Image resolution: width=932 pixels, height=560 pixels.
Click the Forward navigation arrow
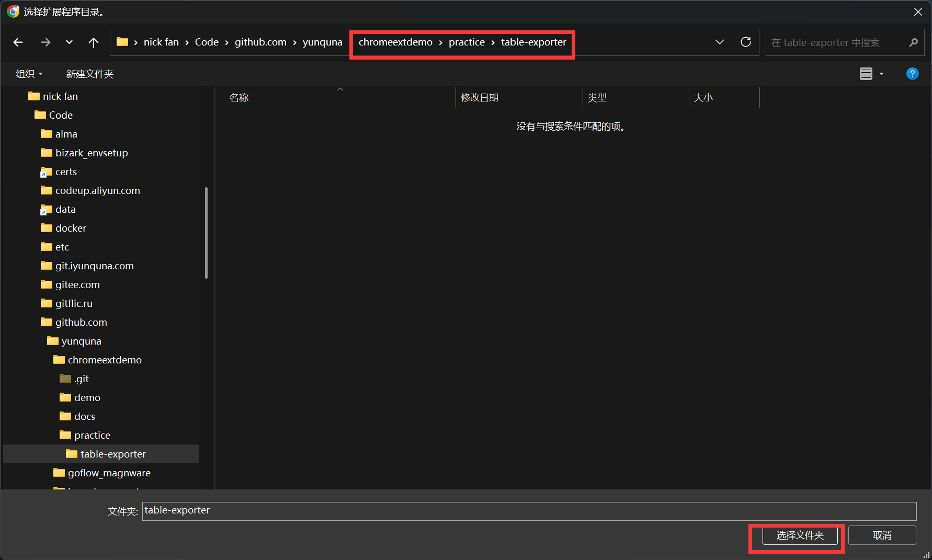coord(46,42)
